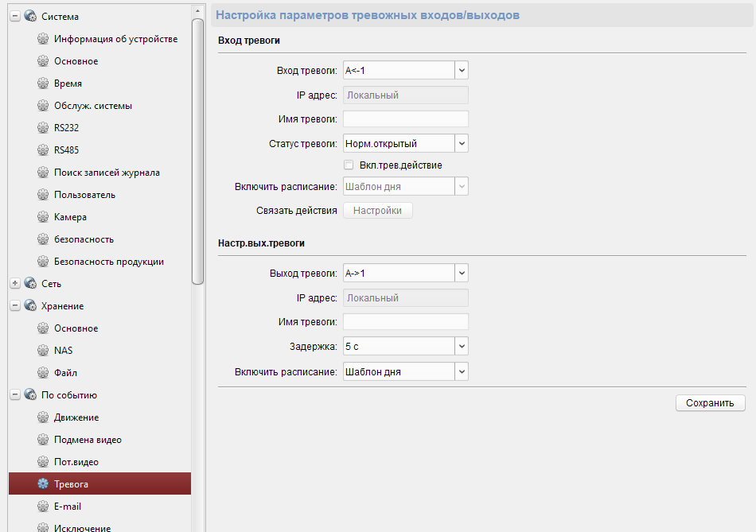Viewport: 756px width, 532px height.
Task: Click the gear icon next to E-mail
Action: pyautogui.click(x=43, y=507)
